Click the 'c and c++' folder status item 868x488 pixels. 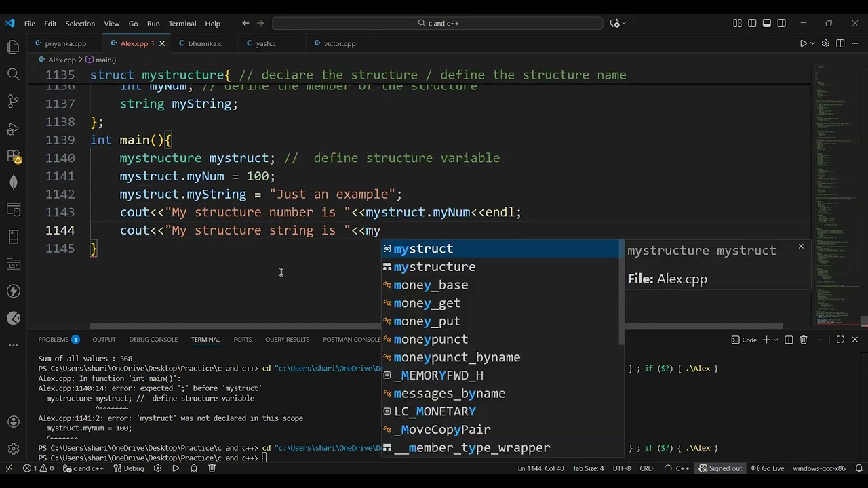coord(83,468)
